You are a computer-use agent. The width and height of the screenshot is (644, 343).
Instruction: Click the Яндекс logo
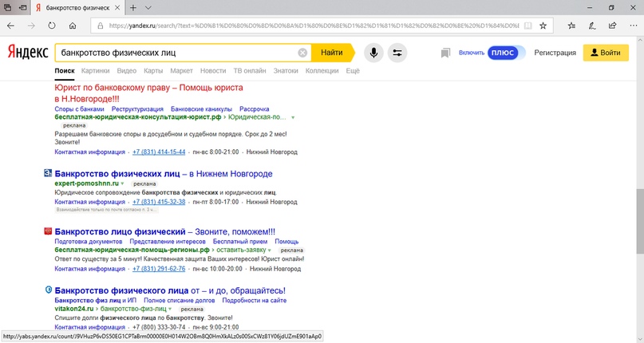28,52
